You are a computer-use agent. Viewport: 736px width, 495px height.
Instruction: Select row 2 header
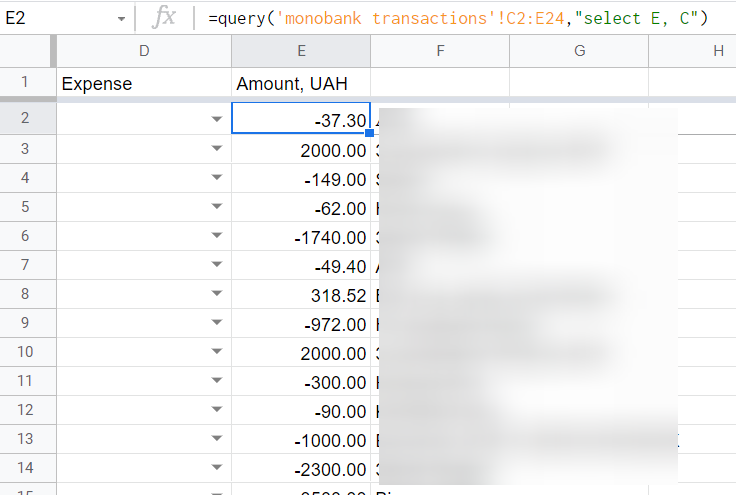pos(25,118)
